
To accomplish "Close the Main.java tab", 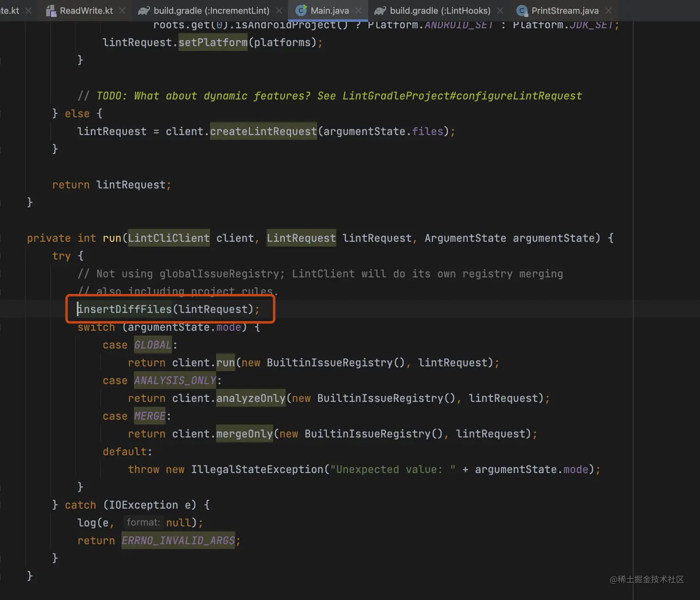I will [358, 11].
